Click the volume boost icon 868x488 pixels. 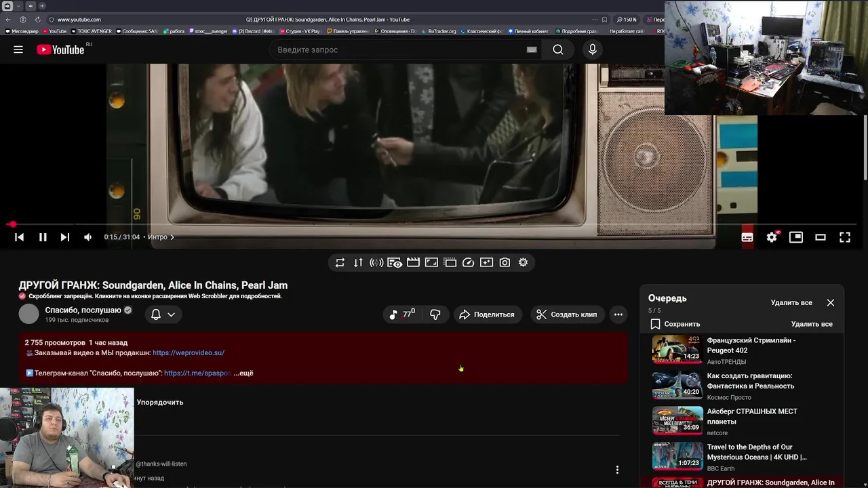376,262
